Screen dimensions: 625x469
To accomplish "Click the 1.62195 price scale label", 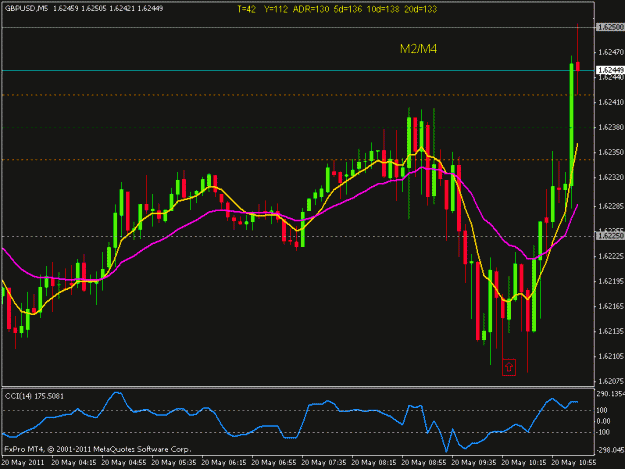I will (611, 281).
